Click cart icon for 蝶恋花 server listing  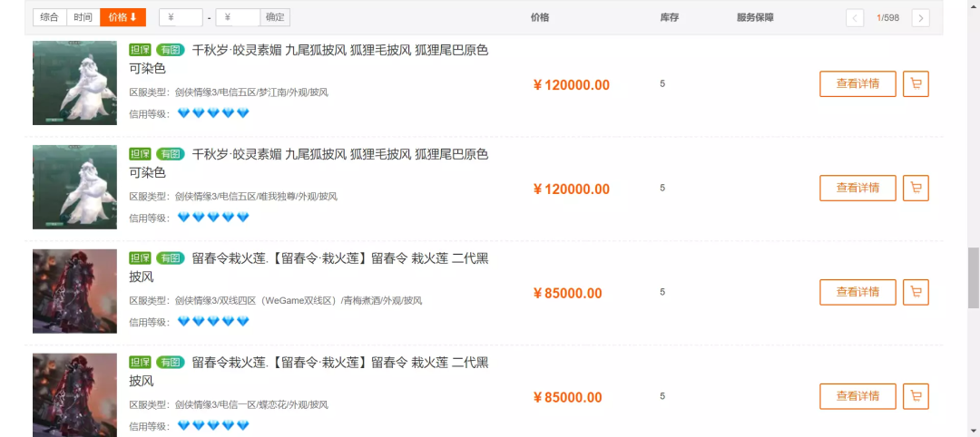coord(916,397)
